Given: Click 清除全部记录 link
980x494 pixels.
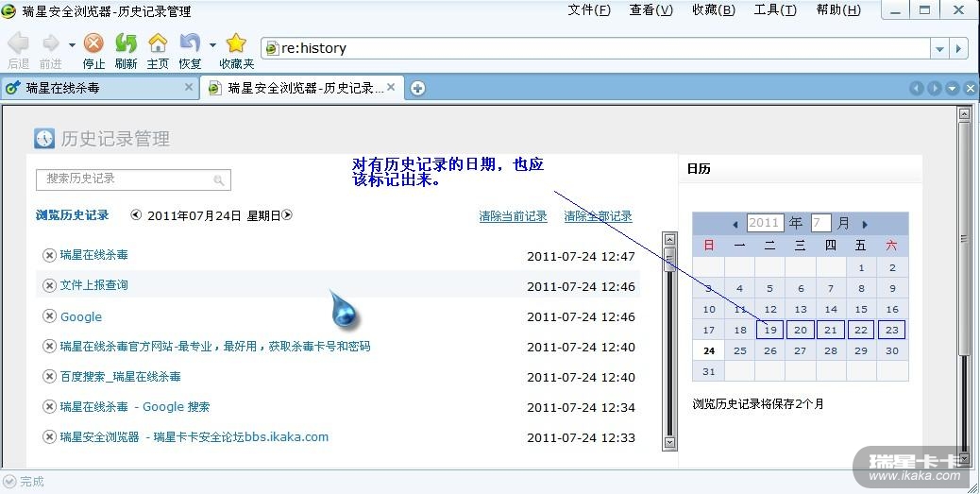Looking at the screenshot, I should (599, 216).
